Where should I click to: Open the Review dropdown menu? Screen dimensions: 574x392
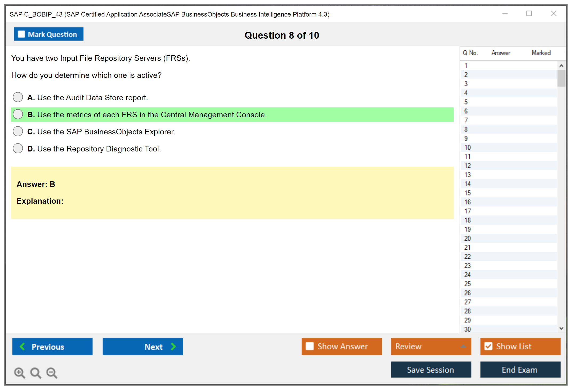pos(463,346)
